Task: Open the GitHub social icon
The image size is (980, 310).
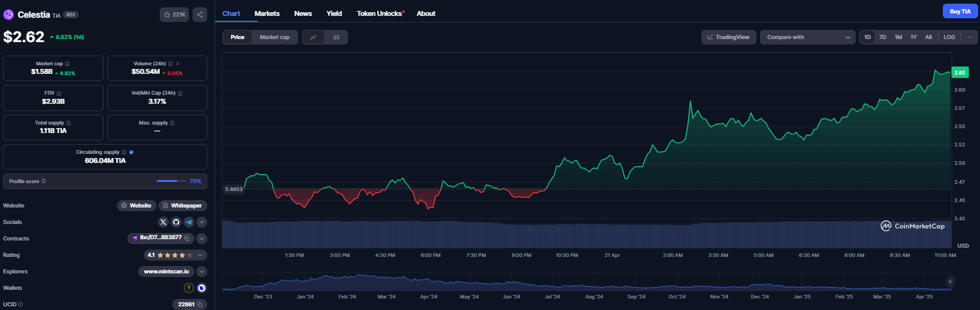Action: (x=176, y=222)
